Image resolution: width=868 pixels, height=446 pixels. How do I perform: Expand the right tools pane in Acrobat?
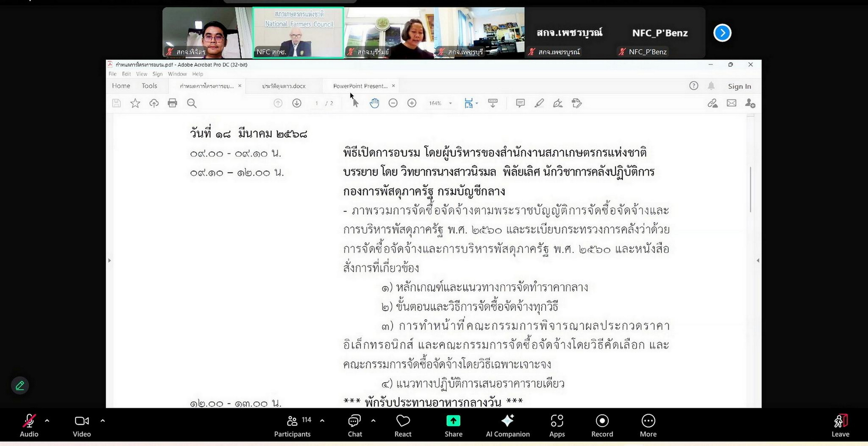pos(758,260)
